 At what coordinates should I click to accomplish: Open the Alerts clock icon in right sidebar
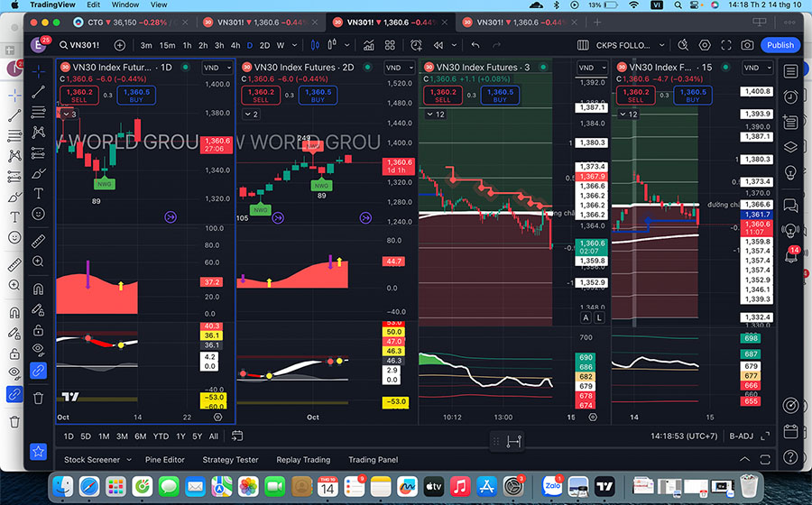tap(790, 96)
